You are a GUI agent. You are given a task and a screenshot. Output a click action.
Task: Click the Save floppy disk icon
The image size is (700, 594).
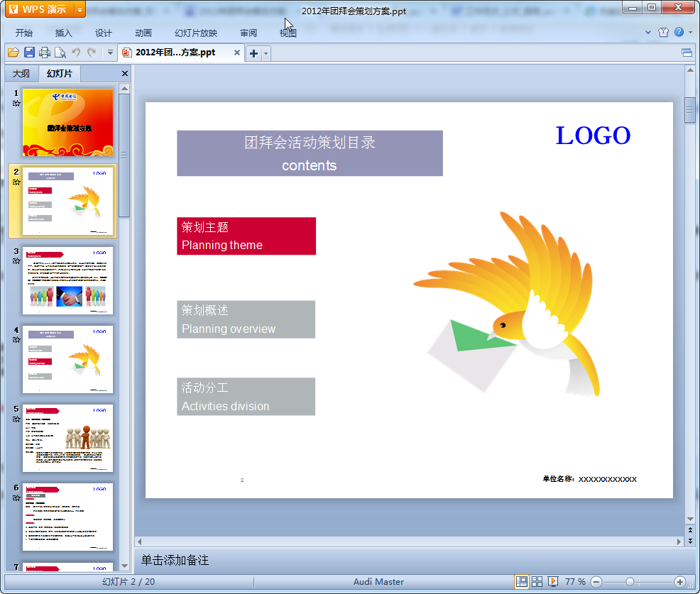point(30,53)
